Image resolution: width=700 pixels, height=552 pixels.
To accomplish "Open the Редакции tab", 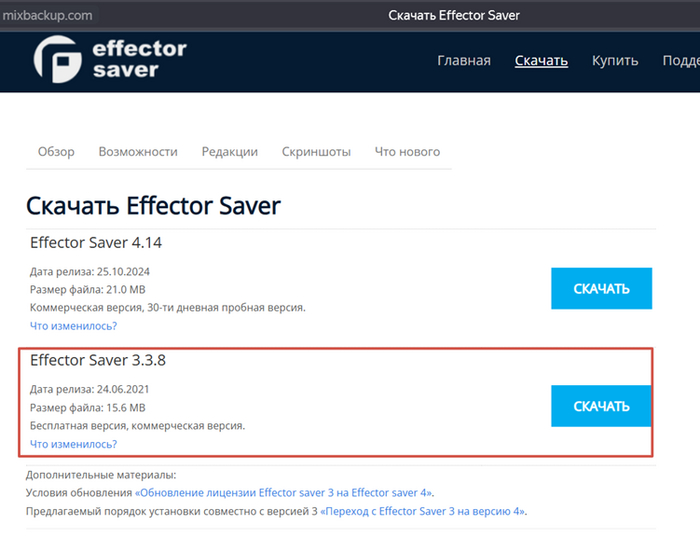I will 229,152.
